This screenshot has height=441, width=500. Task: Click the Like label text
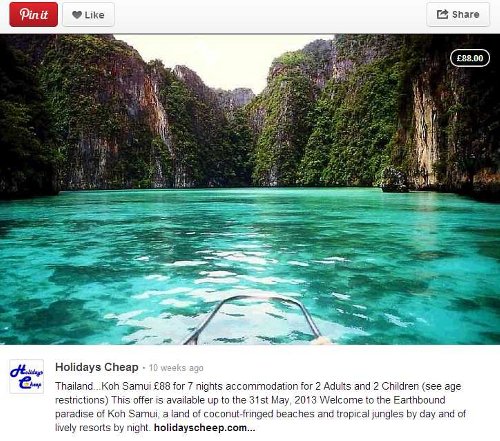94,15
